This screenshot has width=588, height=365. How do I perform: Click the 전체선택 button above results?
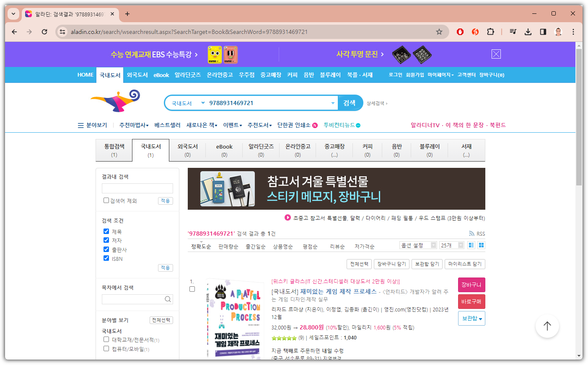[359, 264]
